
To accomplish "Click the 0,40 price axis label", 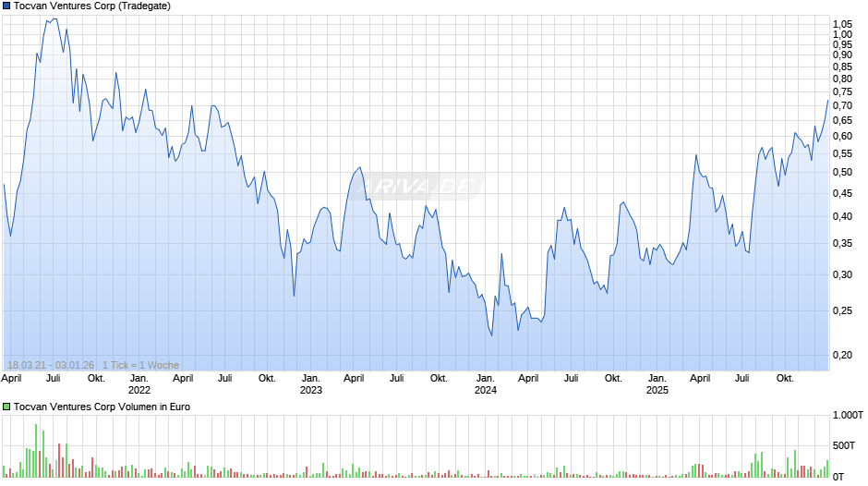I will point(842,217).
